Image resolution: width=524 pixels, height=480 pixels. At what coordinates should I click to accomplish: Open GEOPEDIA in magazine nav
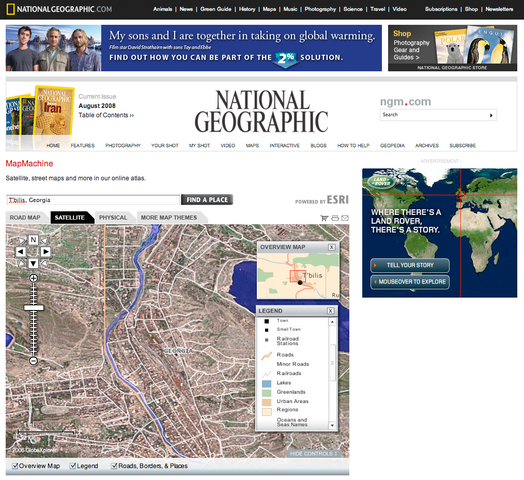coord(392,145)
